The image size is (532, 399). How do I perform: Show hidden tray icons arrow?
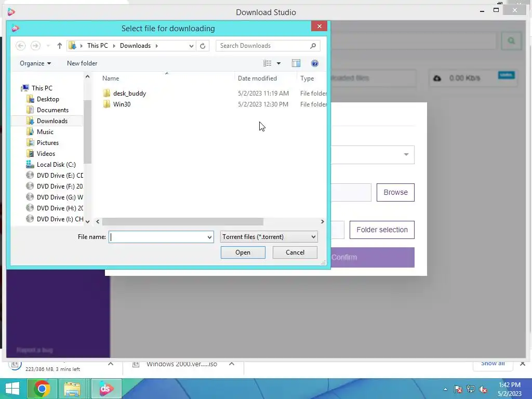click(445, 389)
